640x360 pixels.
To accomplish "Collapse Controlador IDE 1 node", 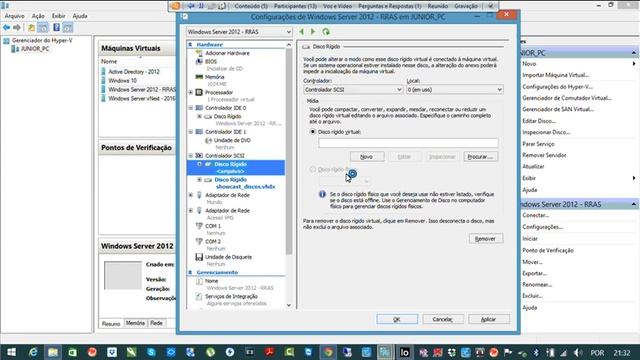I will point(191,132).
